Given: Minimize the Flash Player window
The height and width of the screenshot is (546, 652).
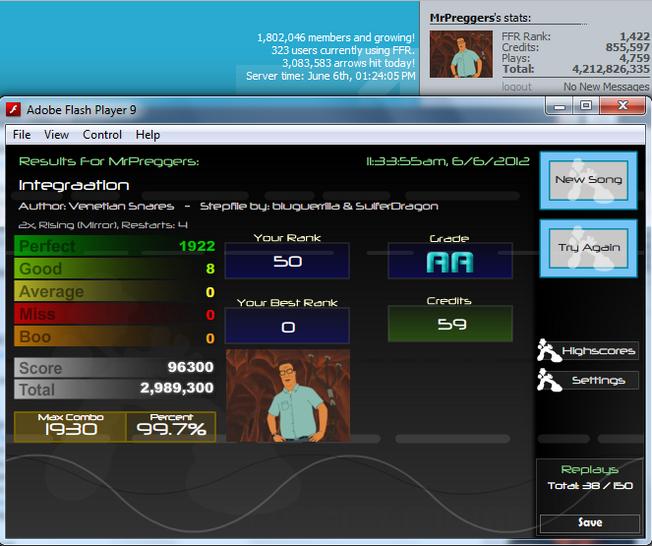Looking at the screenshot, I should (x=560, y=106).
